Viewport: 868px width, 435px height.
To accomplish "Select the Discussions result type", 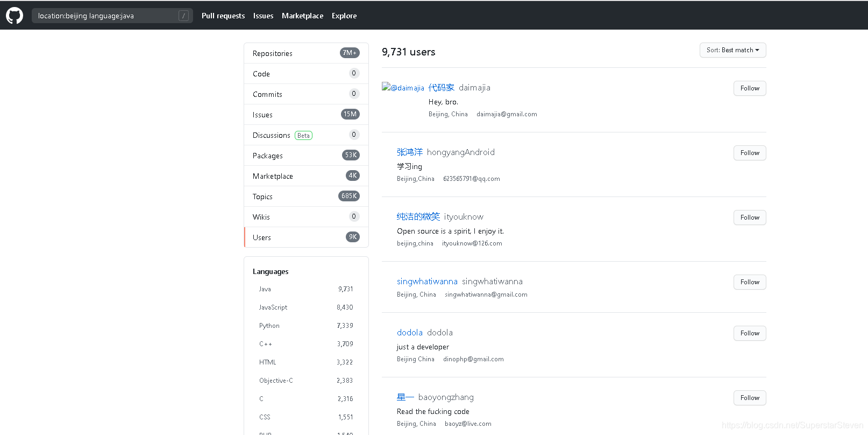I will click(306, 135).
